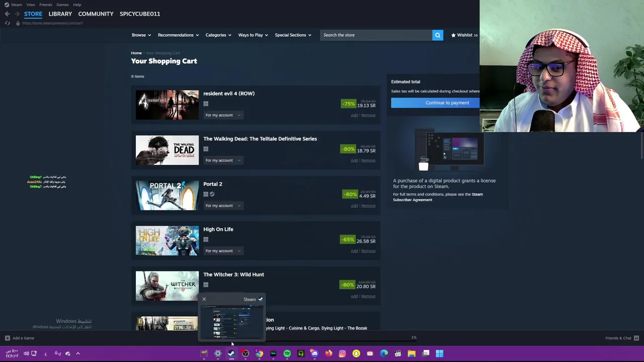Remove High On Life from cart

coord(368,251)
